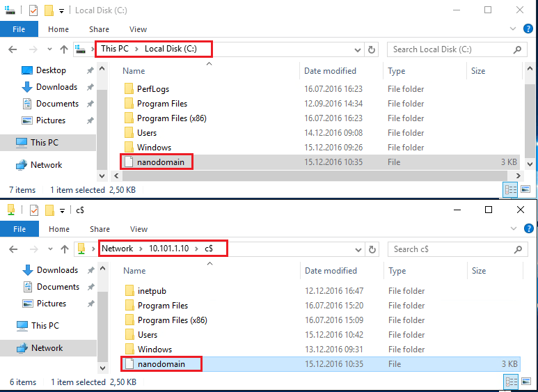
Task: Refresh the c$ network share view
Action: coord(372,249)
